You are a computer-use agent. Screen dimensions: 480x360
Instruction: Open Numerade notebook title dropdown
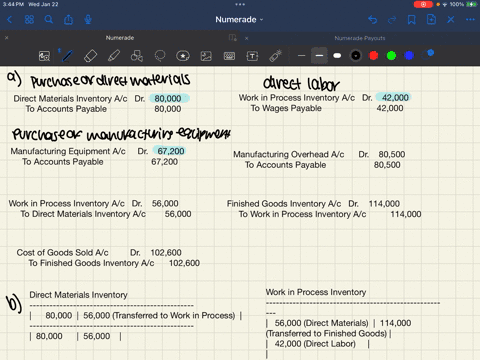[239, 20]
